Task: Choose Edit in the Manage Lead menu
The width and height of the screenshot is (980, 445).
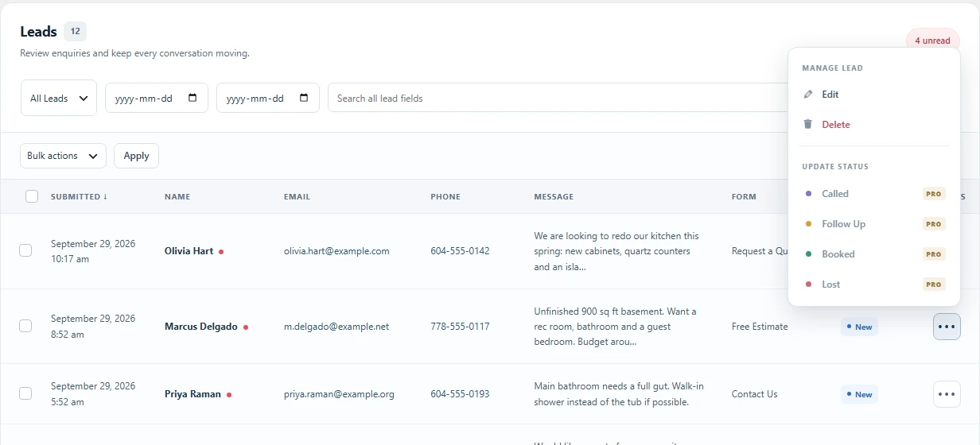Action: pyautogui.click(x=874, y=95)
